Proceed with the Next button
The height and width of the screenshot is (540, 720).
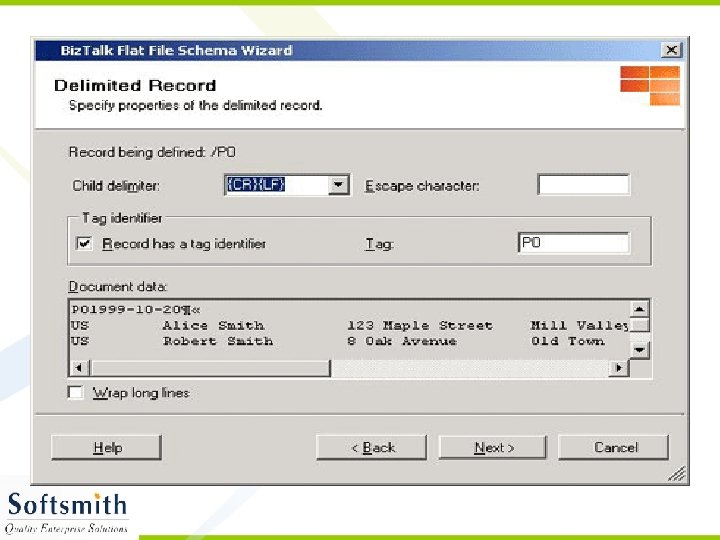pos(493,447)
